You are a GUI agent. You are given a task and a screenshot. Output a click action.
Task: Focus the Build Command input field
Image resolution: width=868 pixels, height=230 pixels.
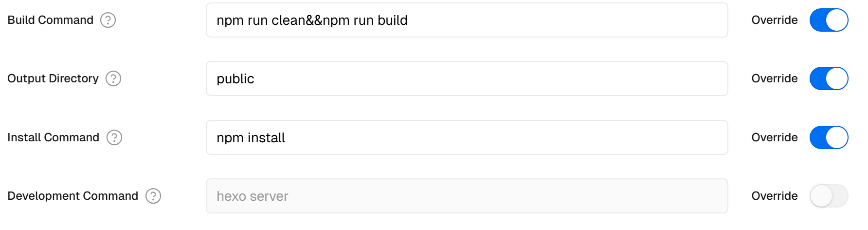[x=467, y=20]
